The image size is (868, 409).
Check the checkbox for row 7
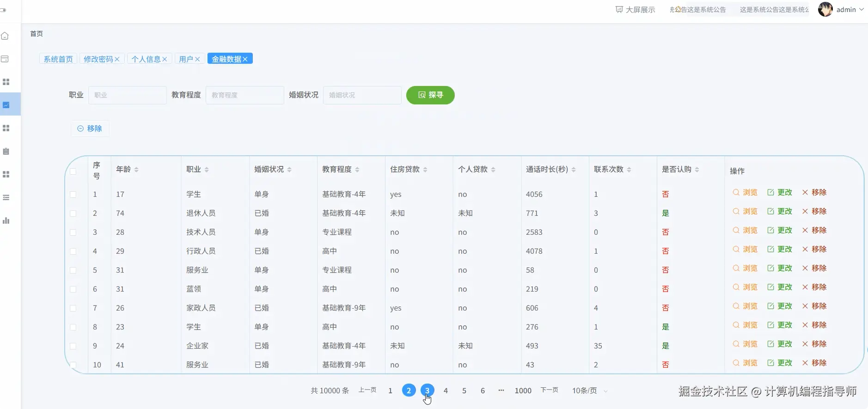(x=73, y=308)
